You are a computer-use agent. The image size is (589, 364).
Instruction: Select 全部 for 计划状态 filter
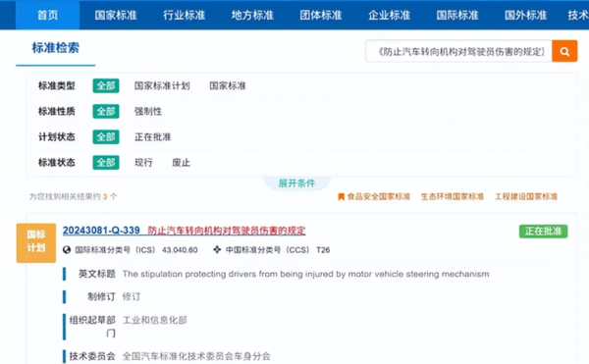click(106, 136)
